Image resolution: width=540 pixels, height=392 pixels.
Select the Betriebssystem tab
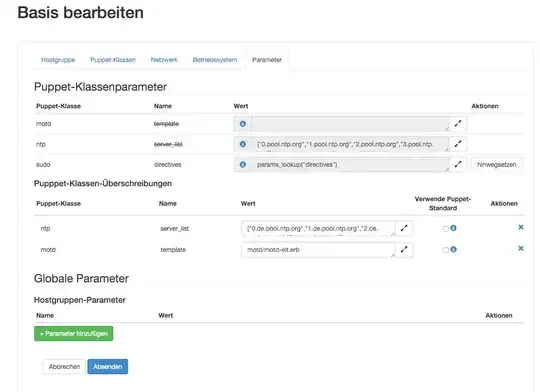[215, 60]
